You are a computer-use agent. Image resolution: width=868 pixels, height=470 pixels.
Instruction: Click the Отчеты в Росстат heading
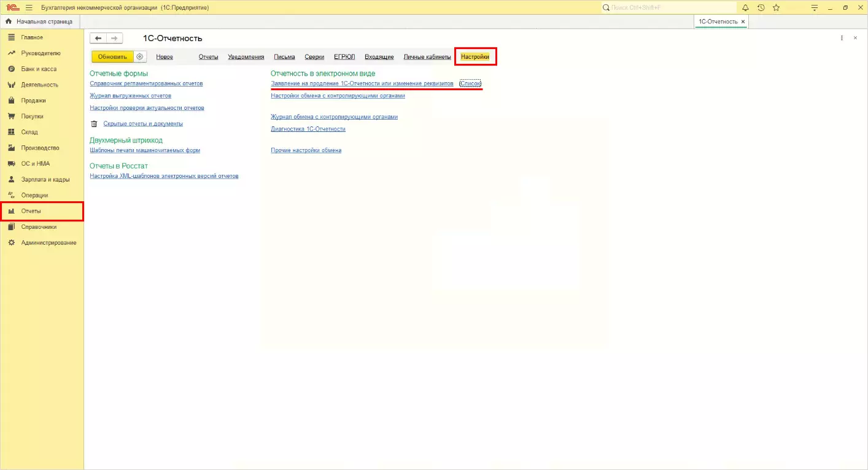click(118, 166)
